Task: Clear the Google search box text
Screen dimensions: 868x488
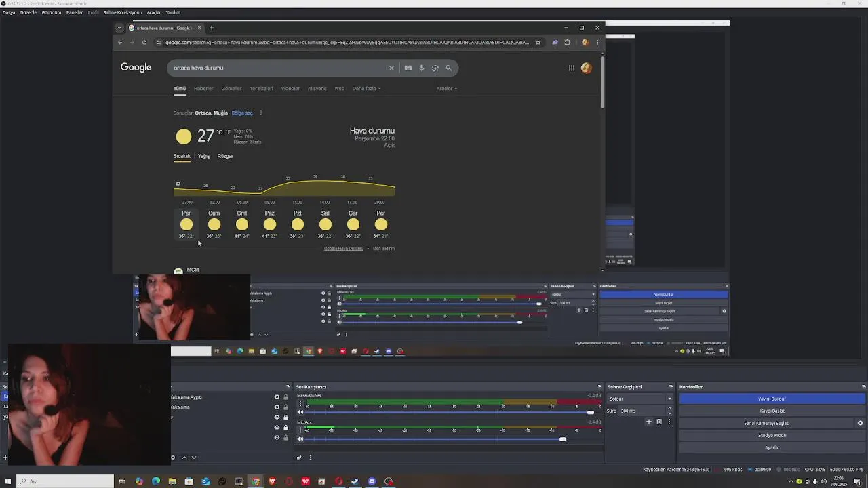Action: 391,68
